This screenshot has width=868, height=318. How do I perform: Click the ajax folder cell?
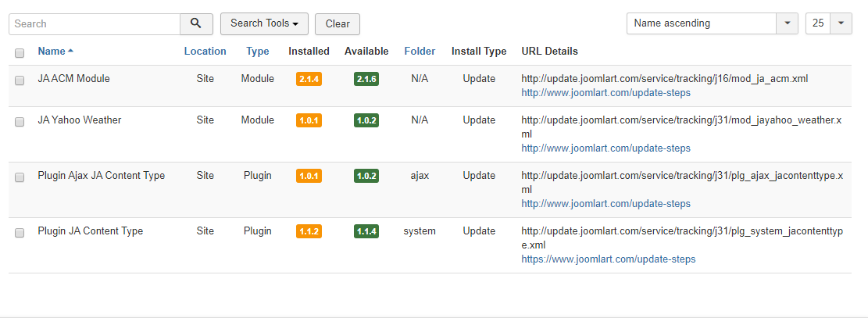click(420, 176)
